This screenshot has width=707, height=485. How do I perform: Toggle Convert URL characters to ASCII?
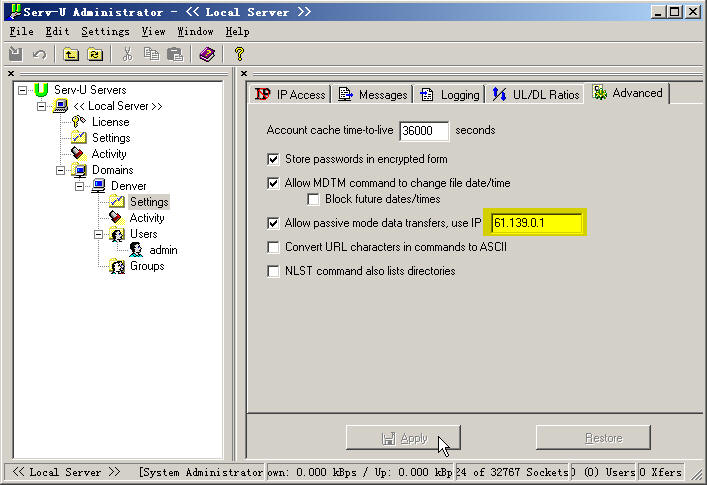[x=273, y=247]
